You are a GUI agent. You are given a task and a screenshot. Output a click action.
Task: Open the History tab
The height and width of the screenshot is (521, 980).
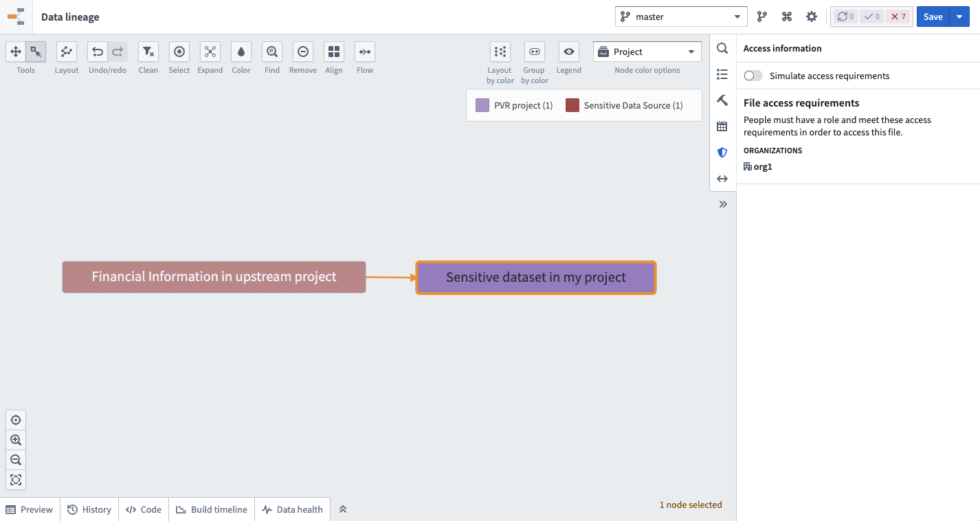pyautogui.click(x=89, y=509)
